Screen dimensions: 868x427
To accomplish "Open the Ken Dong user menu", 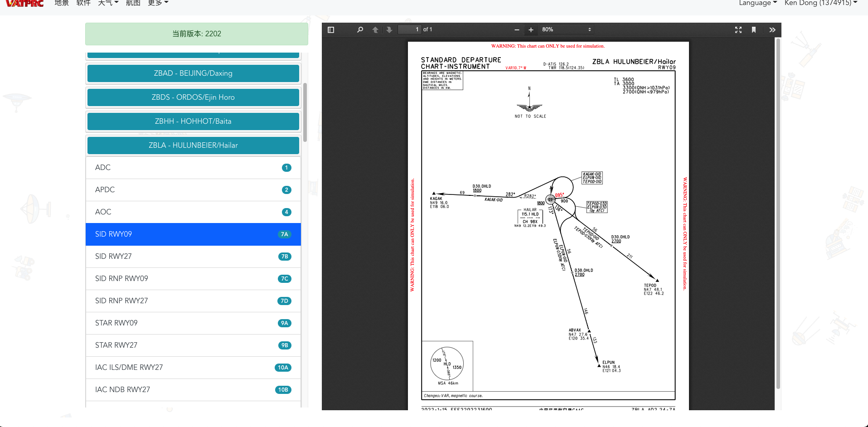I will click(821, 3).
